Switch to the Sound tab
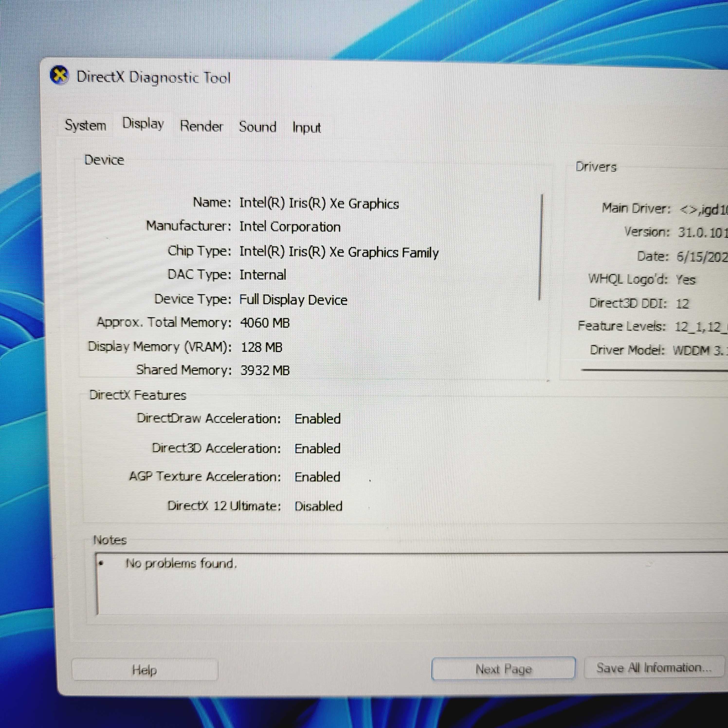The width and height of the screenshot is (728, 728). pos(258,127)
